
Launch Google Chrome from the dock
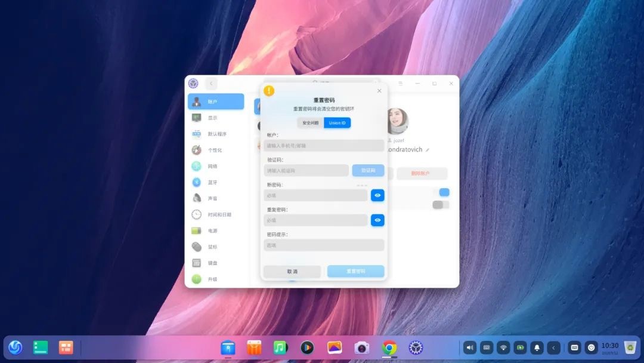coord(388,347)
